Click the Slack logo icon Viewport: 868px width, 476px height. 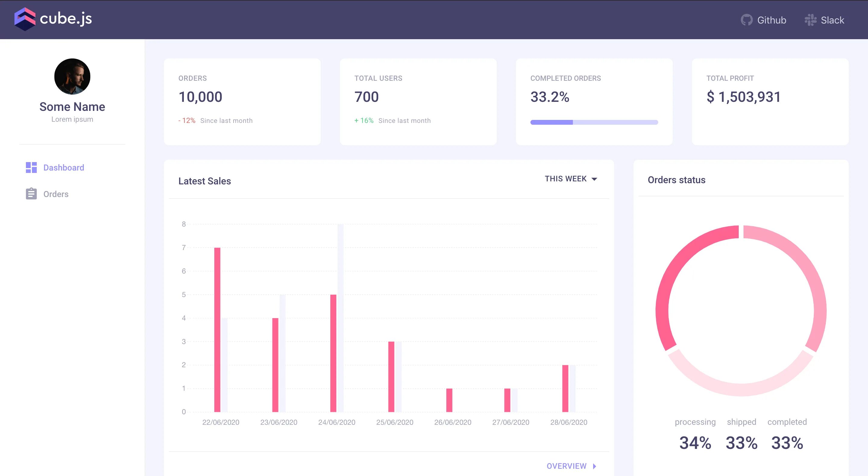[x=810, y=20]
